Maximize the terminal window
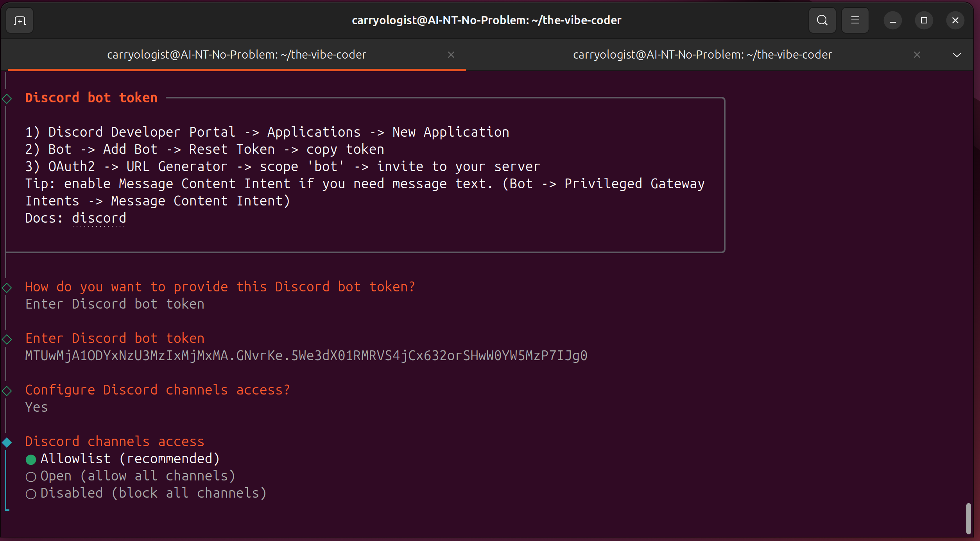The width and height of the screenshot is (980, 541). click(924, 20)
